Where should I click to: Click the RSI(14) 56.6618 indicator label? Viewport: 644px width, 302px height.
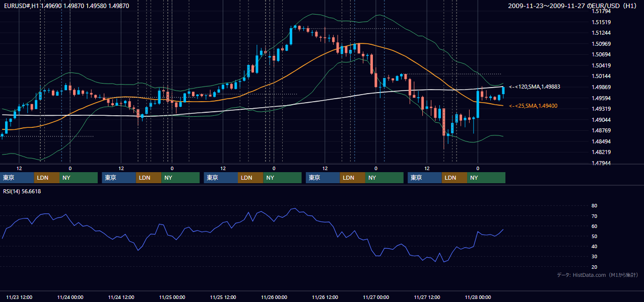click(x=22, y=191)
